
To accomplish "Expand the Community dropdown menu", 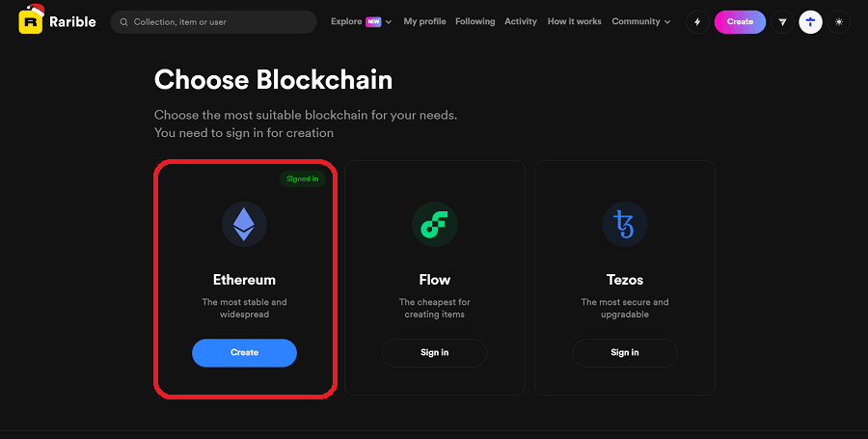I will point(641,21).
